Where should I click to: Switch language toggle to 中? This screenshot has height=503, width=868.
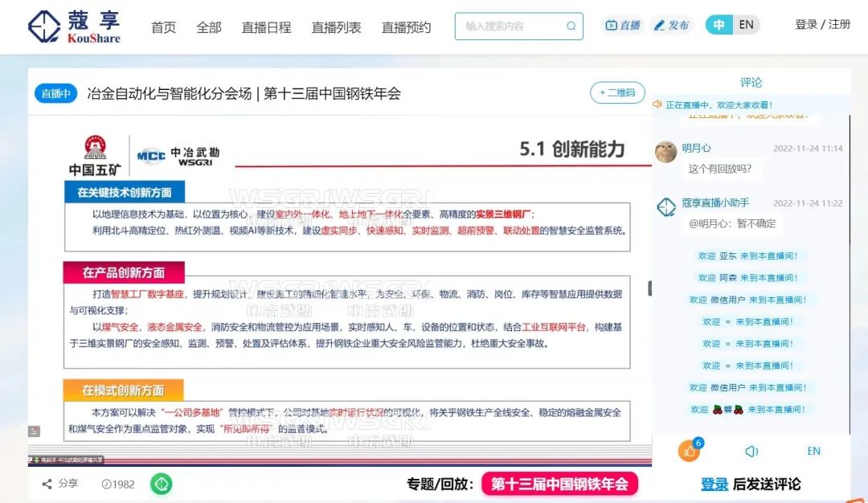719,25
